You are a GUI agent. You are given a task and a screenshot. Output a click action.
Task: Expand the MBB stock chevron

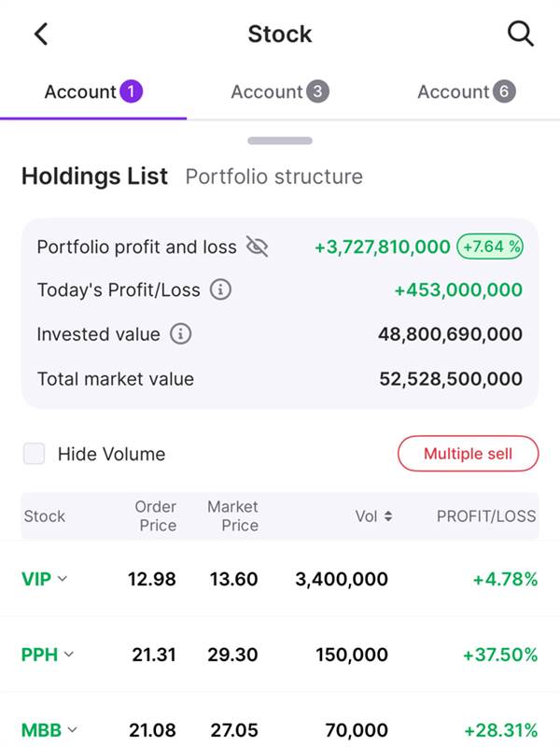coord(72,729)
